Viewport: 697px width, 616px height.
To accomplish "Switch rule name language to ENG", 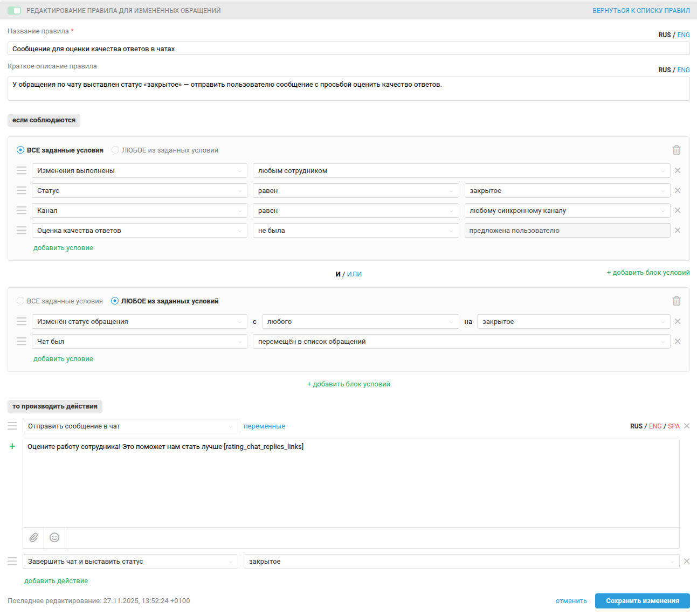I will click(684, 35).
